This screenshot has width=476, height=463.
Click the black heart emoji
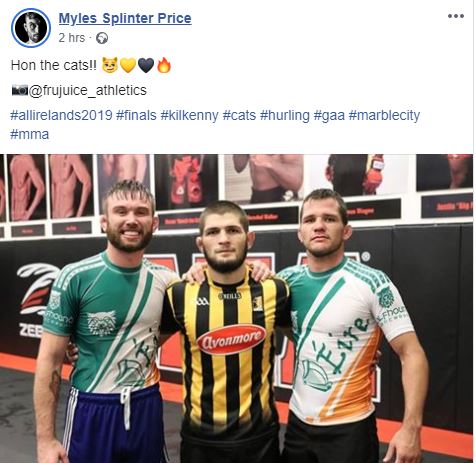146,65
